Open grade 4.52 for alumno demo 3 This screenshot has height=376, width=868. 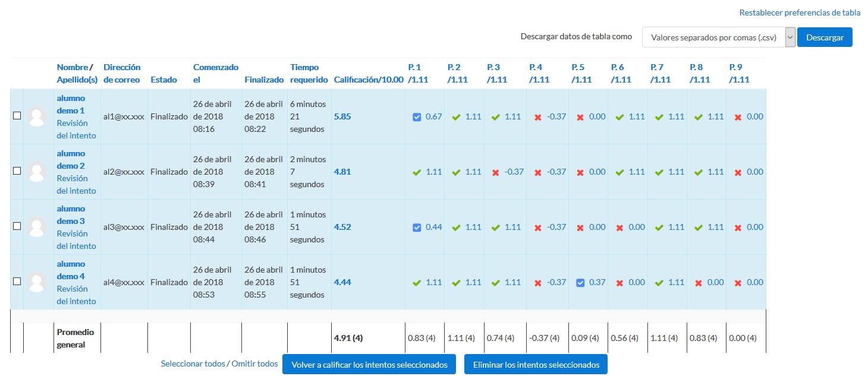342,227
